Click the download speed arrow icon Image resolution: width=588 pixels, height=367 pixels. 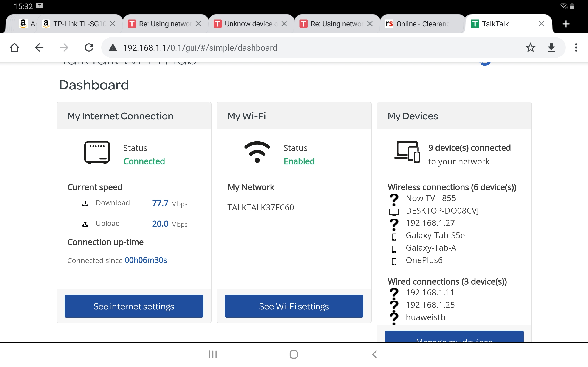click(x=85, y=203)
